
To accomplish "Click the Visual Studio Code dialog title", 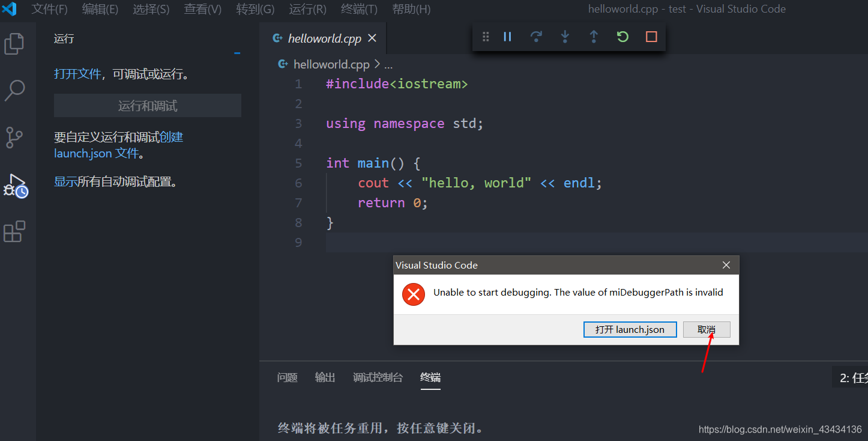I will (x=436, y=265).
